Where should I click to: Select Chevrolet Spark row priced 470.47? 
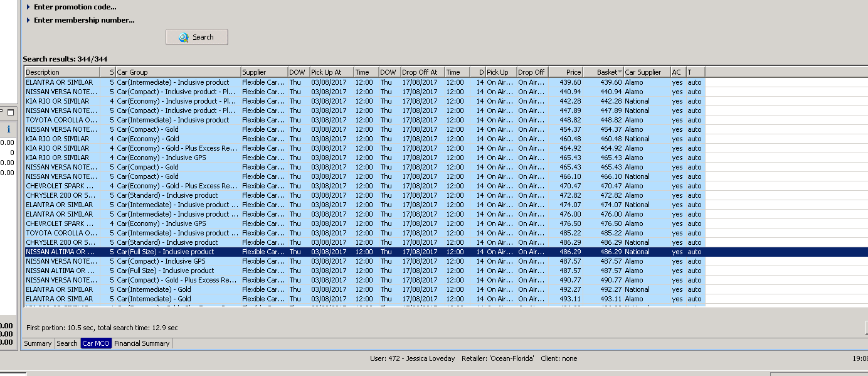tap(364, 186)
